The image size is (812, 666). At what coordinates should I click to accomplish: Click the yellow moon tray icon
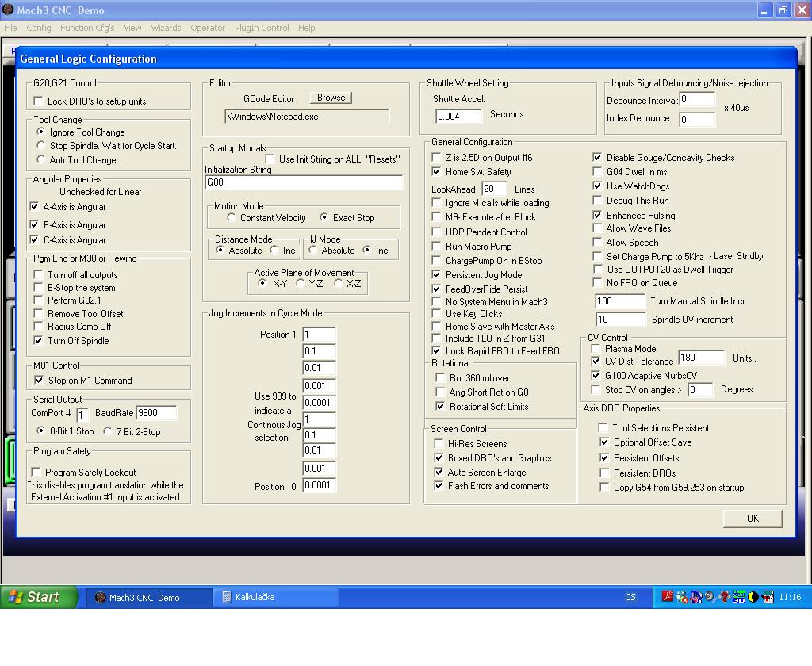pos(753,597)
